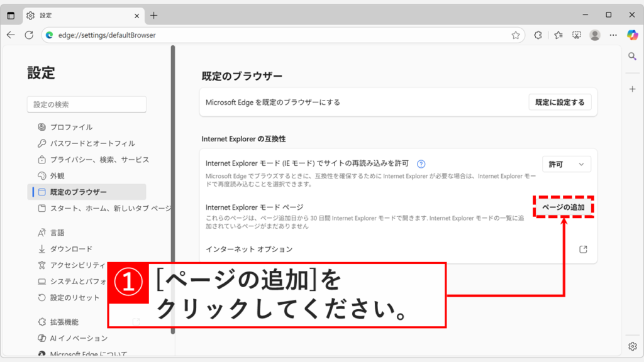Image resolution: width=644 pixels, height=362 pixels.
Task: Select the web capture (screenshot) icon
Action: pos(576,35)
